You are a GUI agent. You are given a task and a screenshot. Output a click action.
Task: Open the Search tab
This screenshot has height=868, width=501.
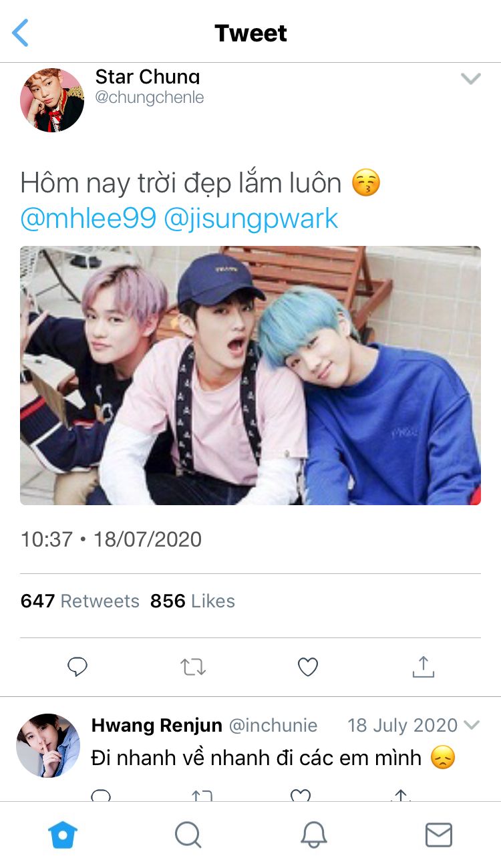coord(188,835)
